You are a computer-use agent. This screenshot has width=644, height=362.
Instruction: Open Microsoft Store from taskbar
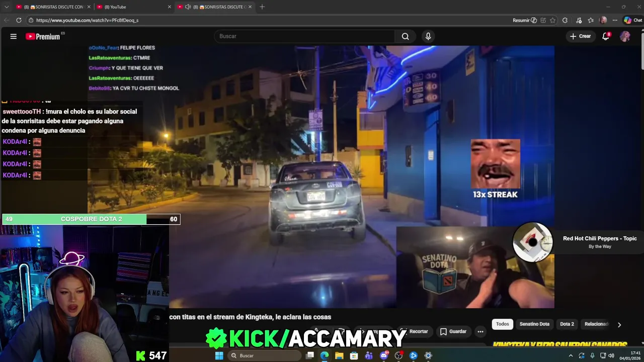(354, 355)
